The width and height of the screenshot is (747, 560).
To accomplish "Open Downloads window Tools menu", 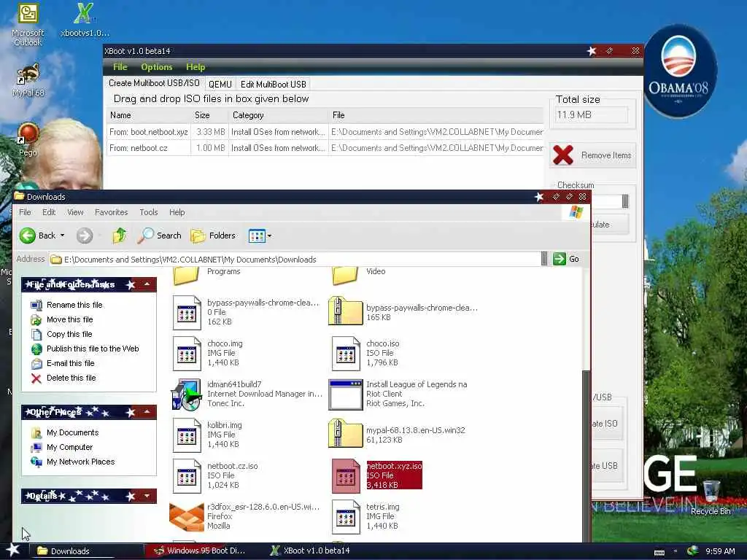I will (x=149, y=212).
